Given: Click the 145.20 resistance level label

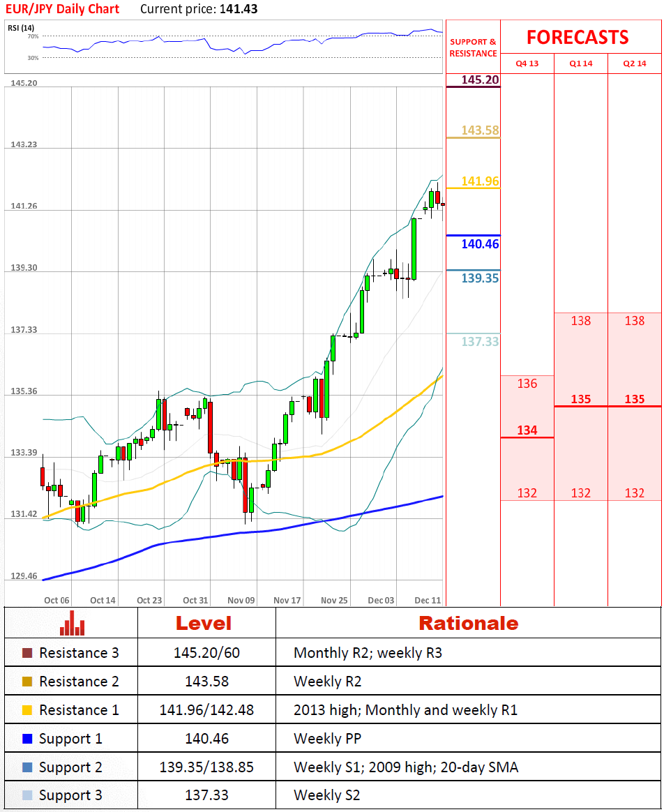Looking at the screenshot, I should coord(480,80).
